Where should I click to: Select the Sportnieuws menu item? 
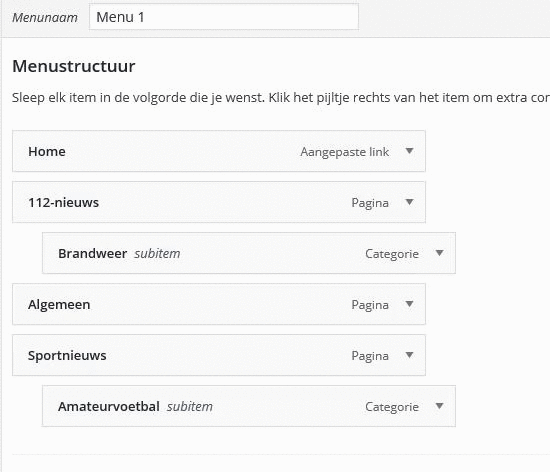click(219, 355)
